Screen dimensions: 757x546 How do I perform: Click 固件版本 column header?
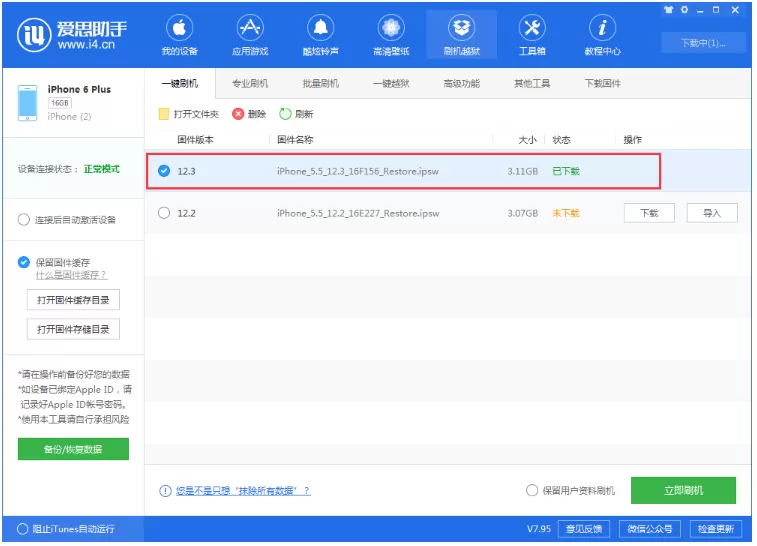coord(196,140)
